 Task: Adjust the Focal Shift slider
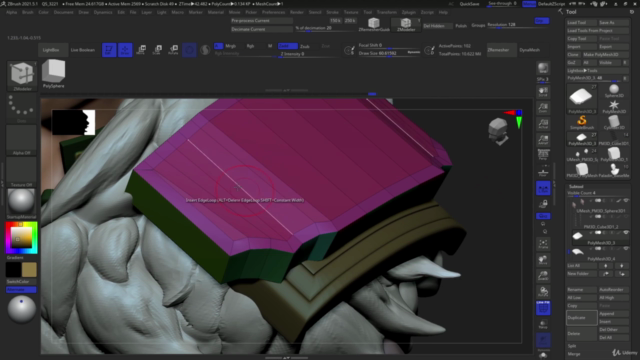(x=389, y=45)
